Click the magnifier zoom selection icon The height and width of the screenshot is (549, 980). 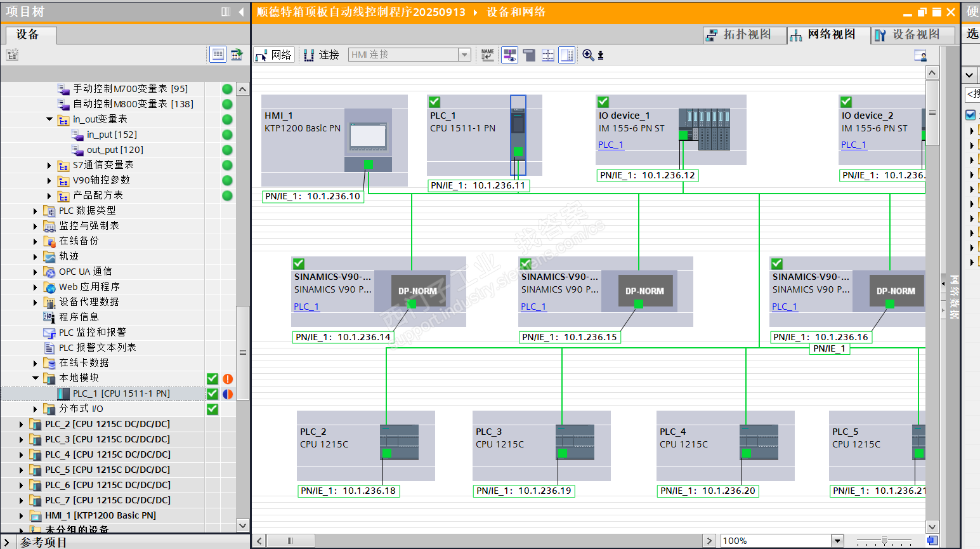point(588,55)
